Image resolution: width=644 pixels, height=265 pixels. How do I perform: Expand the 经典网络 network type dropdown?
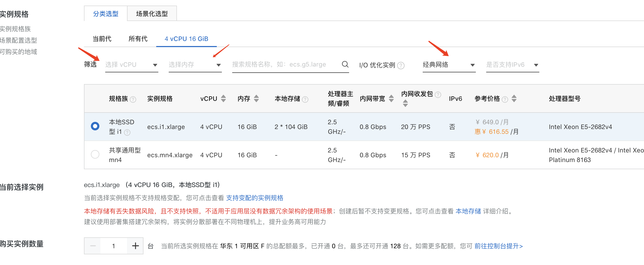click(449, 65)
